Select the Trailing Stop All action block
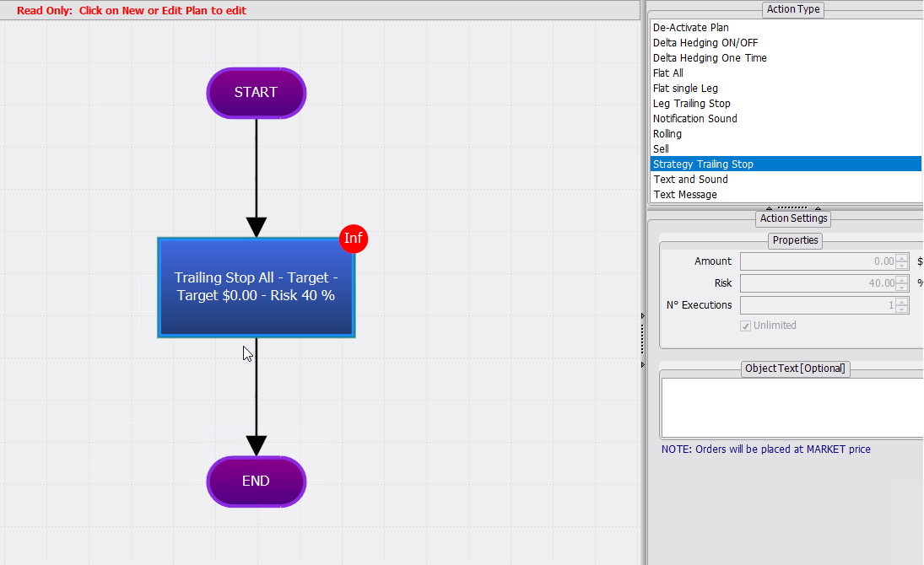 point(257,288)
